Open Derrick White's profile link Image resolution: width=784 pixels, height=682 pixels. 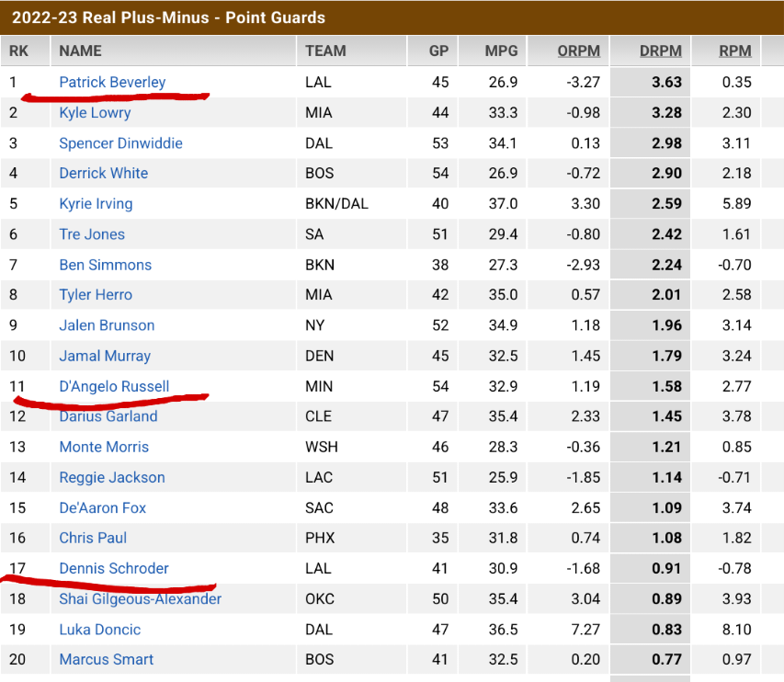[x=104, y=173]
